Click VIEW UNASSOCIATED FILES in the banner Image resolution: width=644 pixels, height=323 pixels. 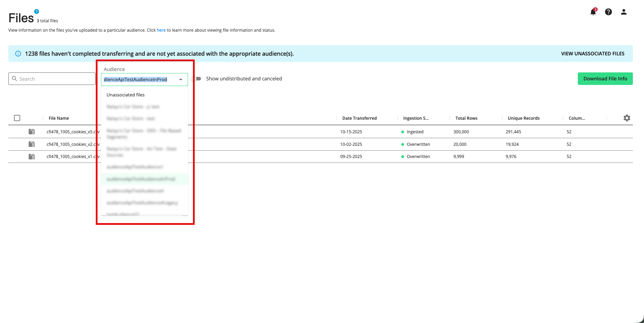(593, 54)
